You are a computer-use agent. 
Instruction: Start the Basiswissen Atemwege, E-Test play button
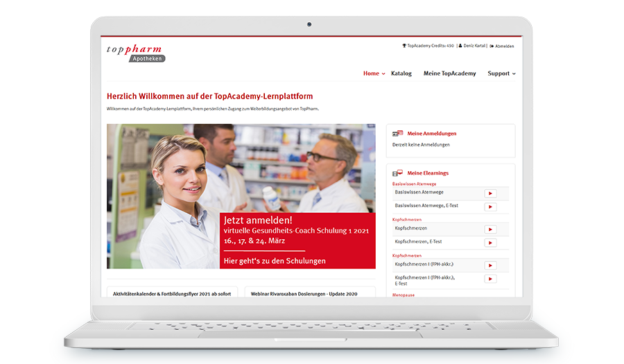coord(490,207)
